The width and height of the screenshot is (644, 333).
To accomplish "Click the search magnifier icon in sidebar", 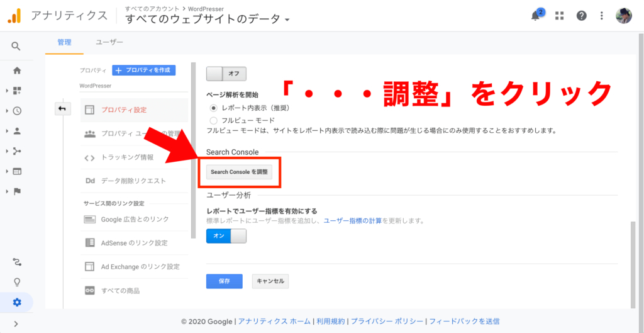I will click(x=16, y=46).
